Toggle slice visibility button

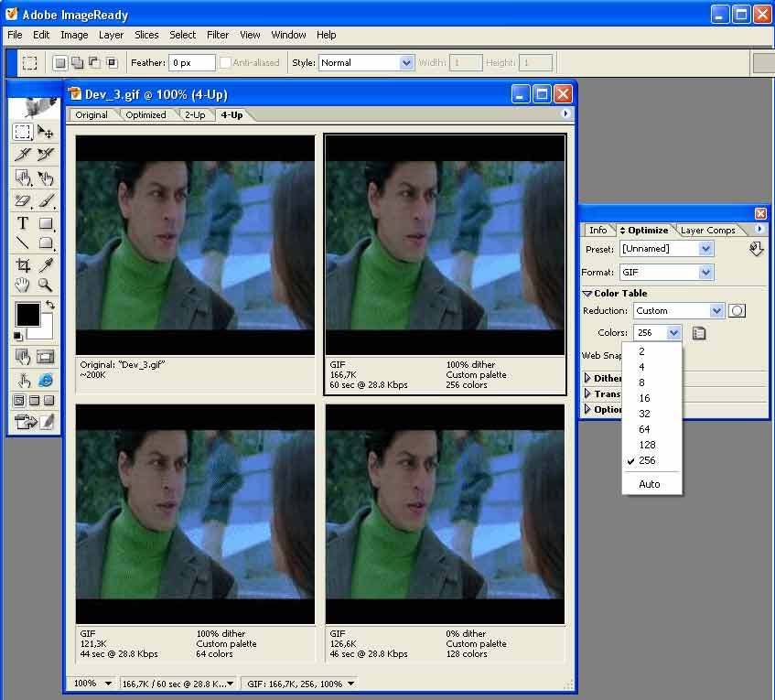[x=46, y=357]
